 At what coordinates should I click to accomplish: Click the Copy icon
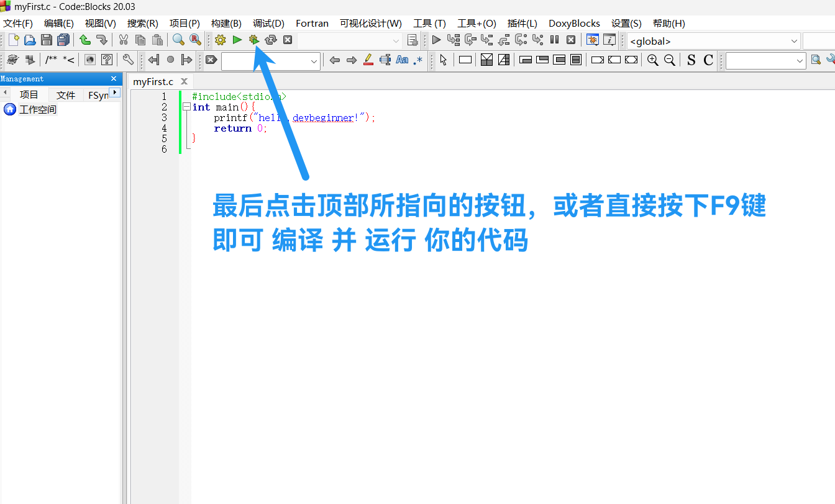tap(140, 40)
